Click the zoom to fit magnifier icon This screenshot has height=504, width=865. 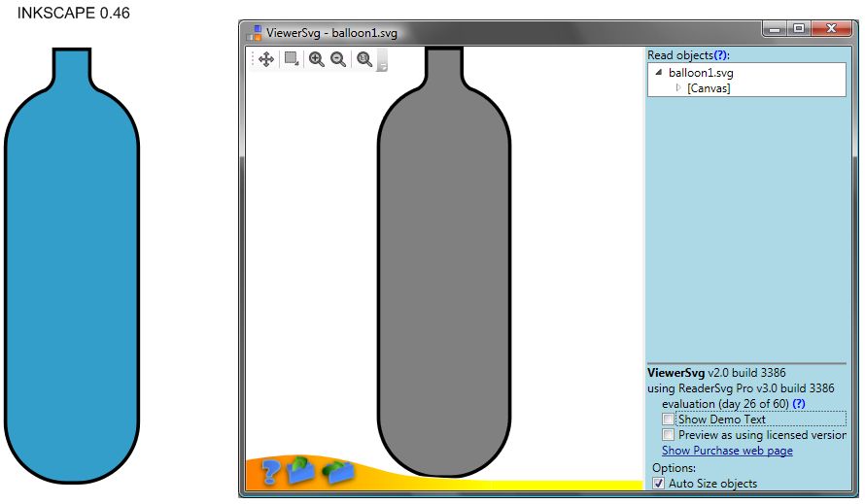click(364, 59)
